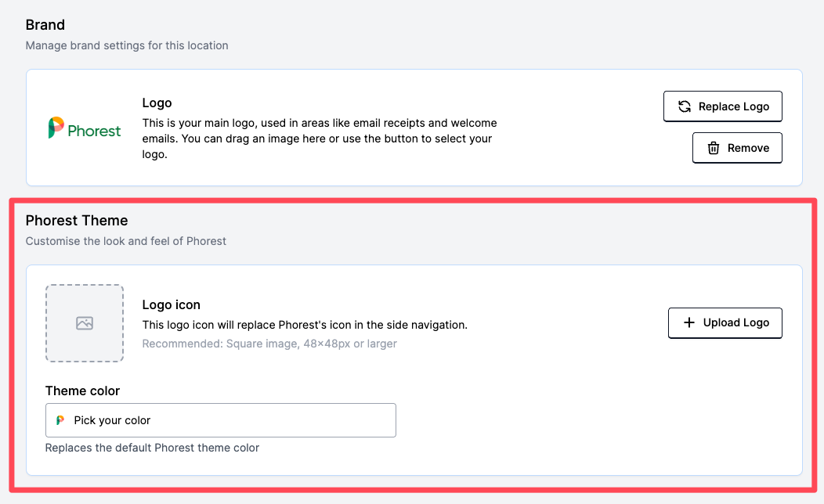
Task: Click the image placeholder icon
Action: coord(85,323)
